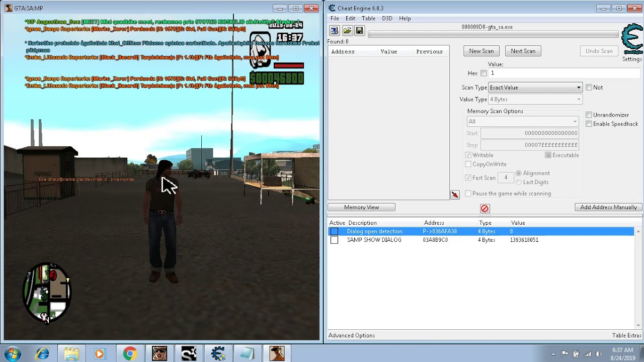644x362 pixels.
Task: Open the Help menu
Action: click(405, 18)
